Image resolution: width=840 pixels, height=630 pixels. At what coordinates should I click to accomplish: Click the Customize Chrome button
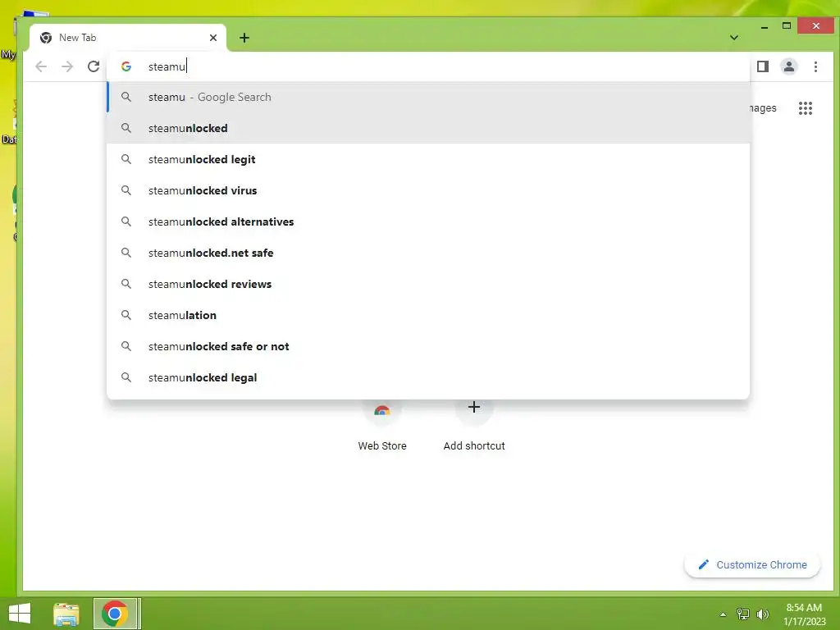[752, 564]
